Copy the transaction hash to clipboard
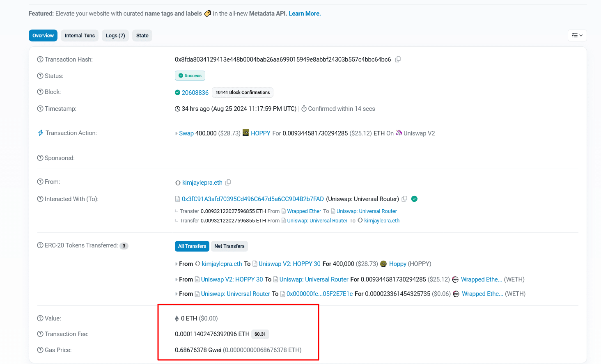Viewport: 601px width, 364px height. pyautogui.click(x=398, y=60)
